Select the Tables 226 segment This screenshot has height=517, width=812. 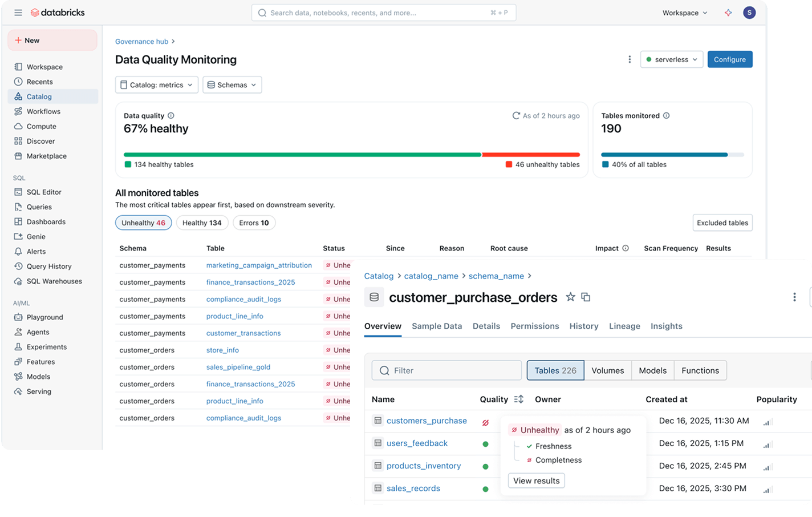tap(555, 370)
